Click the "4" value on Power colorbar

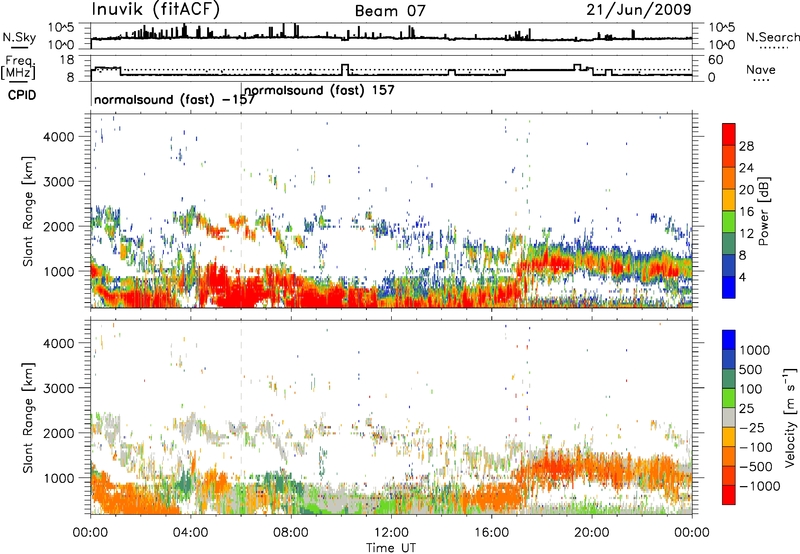pyautogui.click(x=742, y=277)
